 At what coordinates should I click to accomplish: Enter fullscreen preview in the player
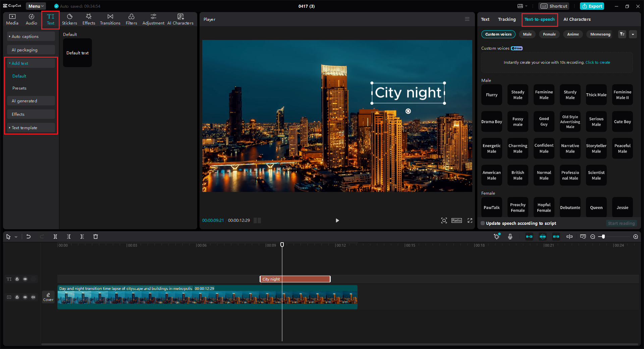pos(470,220)
